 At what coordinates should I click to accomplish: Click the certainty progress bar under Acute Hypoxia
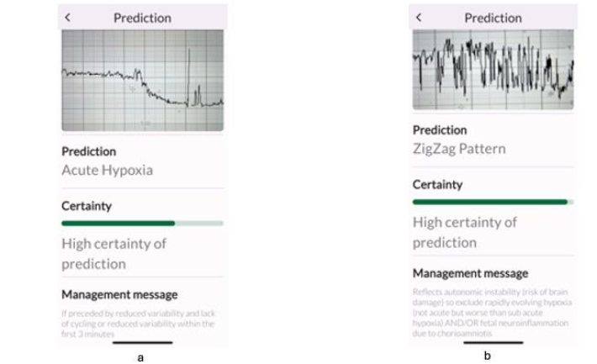coord(142,223)
